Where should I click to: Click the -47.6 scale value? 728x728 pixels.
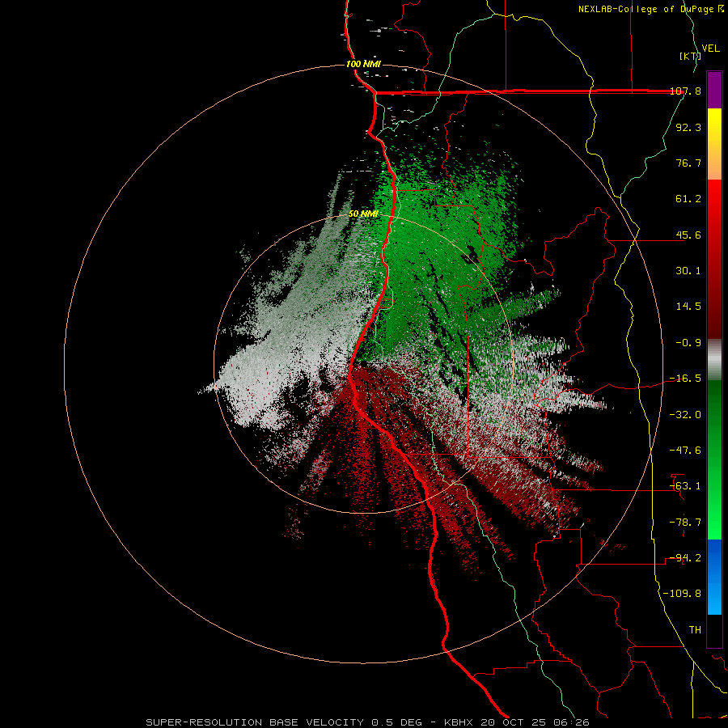click(x=685, y=450)
